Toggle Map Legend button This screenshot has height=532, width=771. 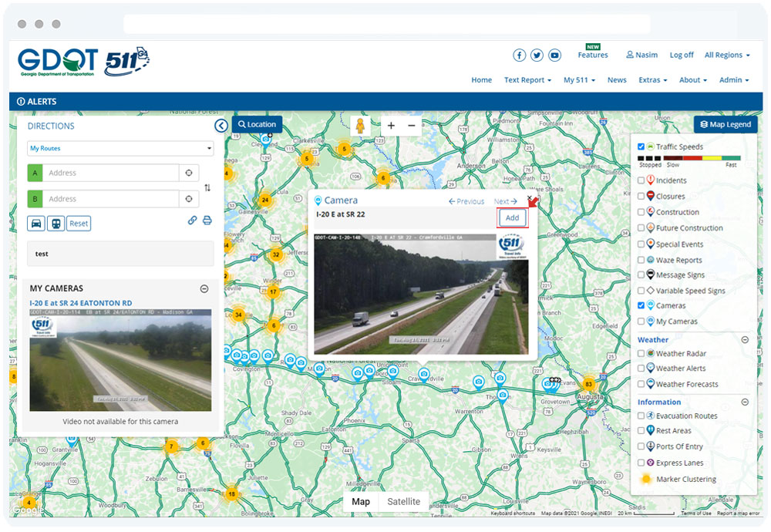[x=726, y=124]
